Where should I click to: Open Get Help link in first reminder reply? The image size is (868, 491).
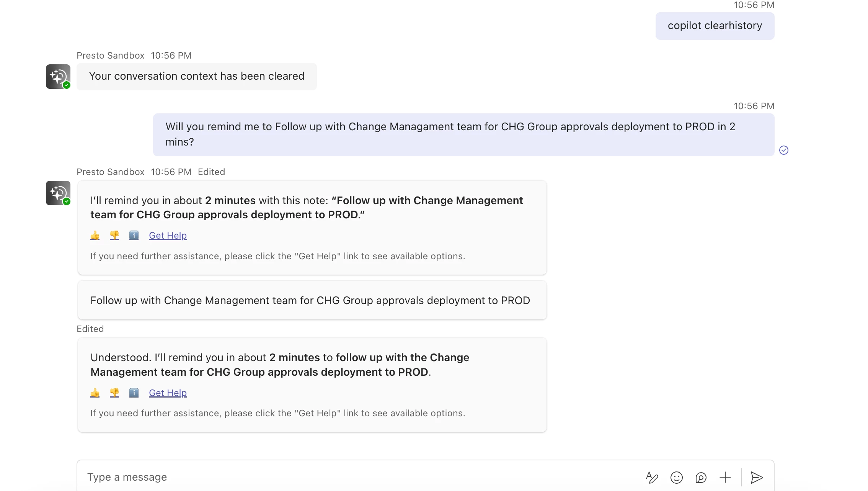168,236
